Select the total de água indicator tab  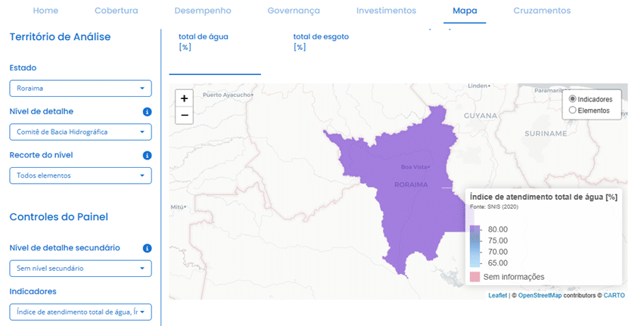pyautogui.click(x=203, y=42)
